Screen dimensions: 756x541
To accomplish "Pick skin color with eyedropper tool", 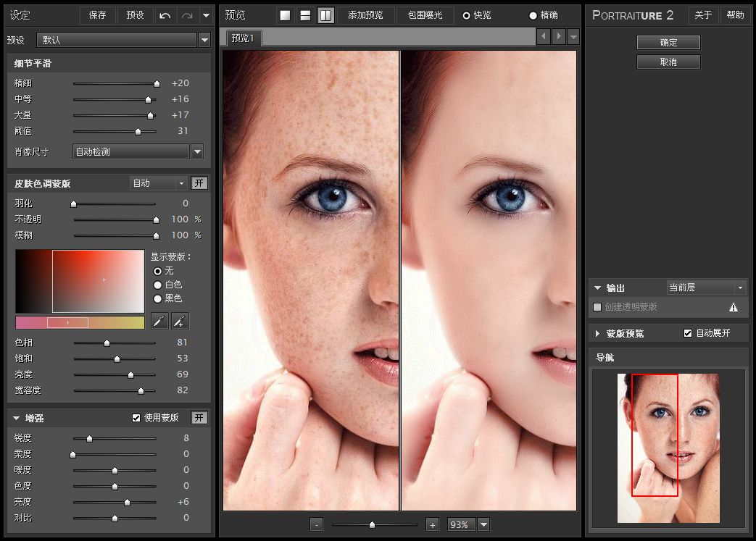I will [159, 321].
